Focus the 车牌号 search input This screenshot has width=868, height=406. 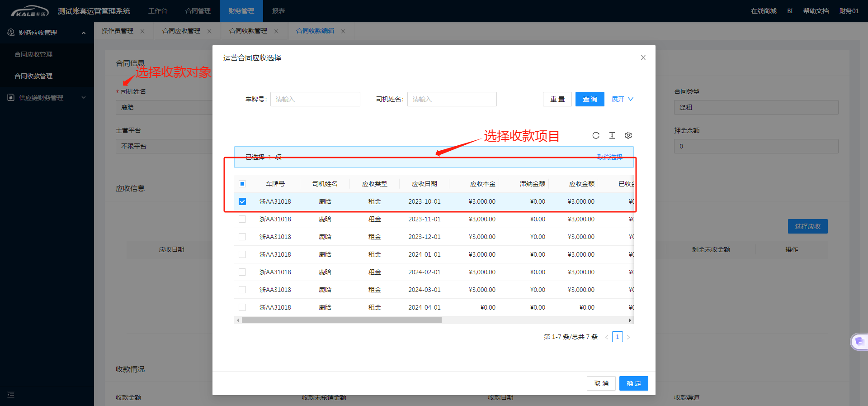315,99
